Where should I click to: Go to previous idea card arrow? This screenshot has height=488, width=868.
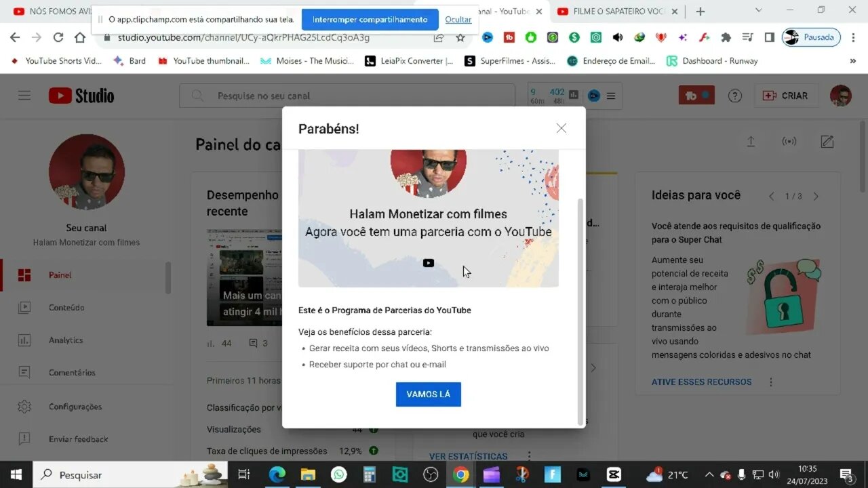point(771,197)
